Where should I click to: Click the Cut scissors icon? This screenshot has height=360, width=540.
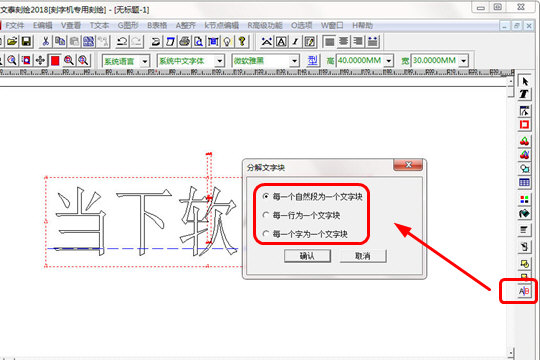coord(45,42)
